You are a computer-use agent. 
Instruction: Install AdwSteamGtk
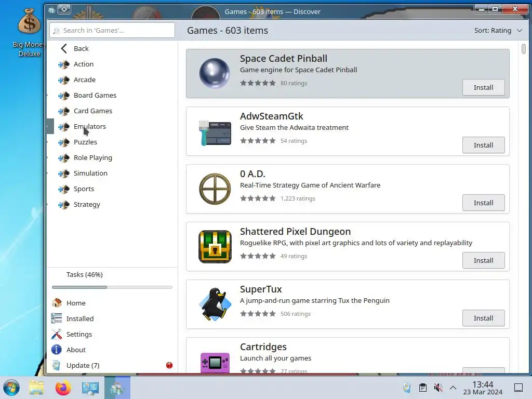coord(483,145)
